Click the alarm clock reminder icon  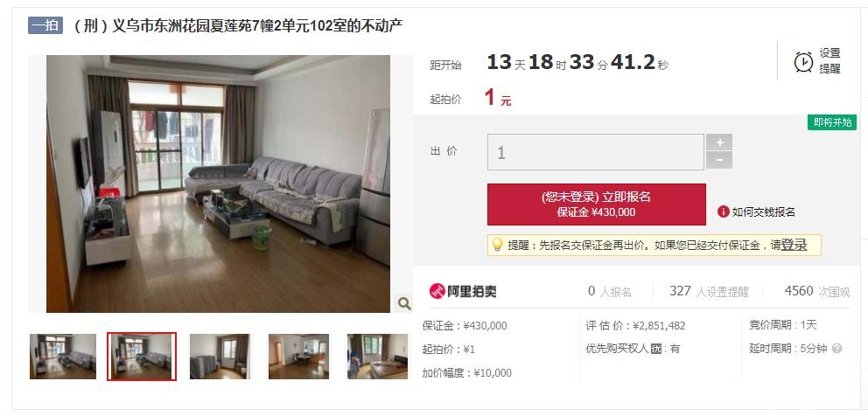click(803, 62)
